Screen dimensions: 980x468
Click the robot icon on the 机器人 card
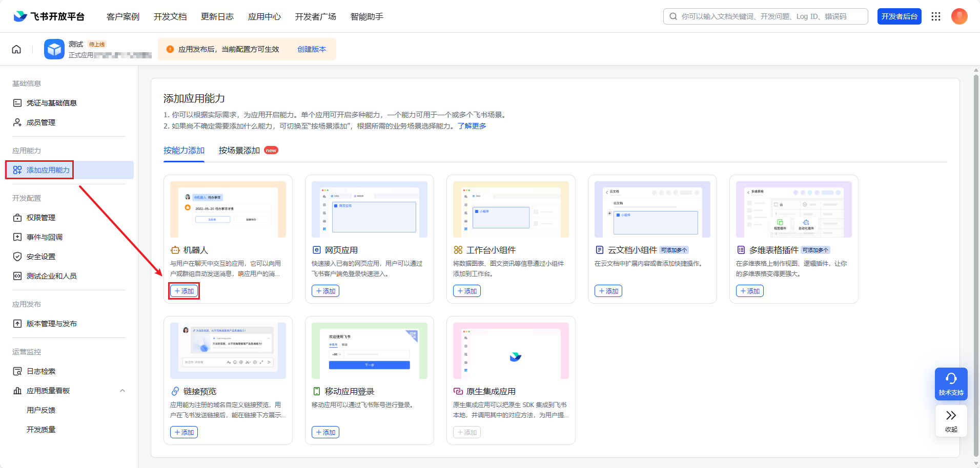[x=174, y=250]
